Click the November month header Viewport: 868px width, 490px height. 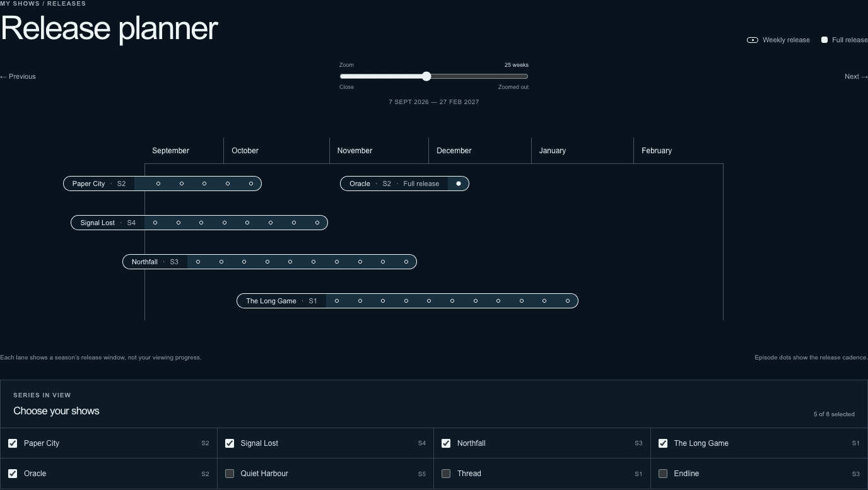point(355,151)
